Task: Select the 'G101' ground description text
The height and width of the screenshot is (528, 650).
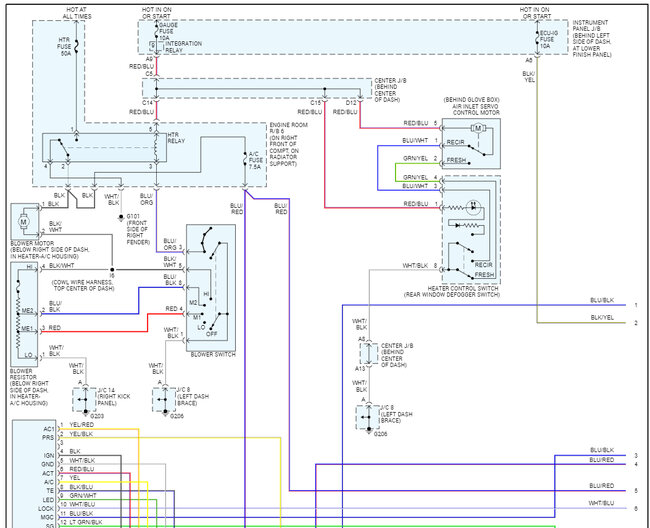Action: [138, 229]
